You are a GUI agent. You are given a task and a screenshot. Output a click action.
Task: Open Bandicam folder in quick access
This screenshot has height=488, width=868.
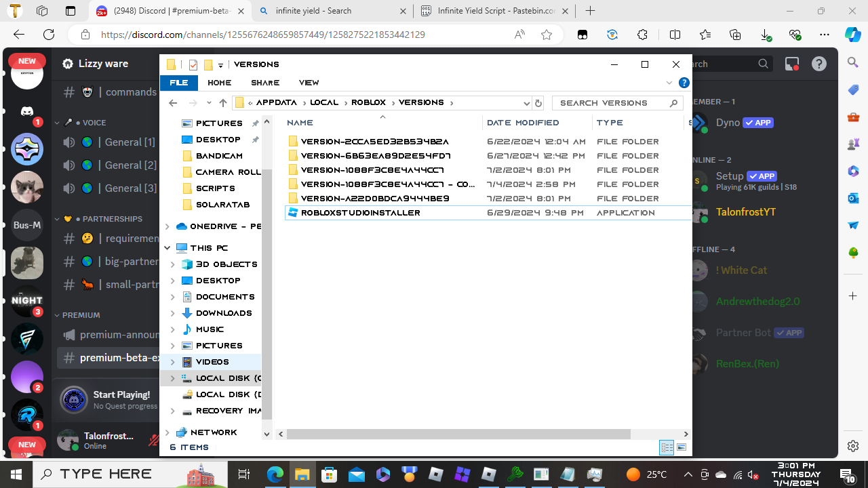(219, 156)
